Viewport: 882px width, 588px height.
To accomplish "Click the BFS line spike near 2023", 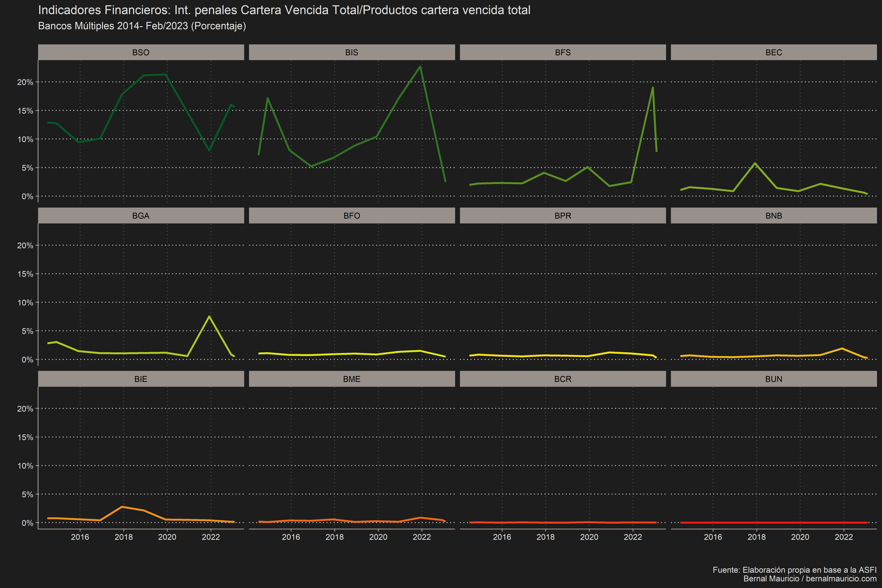I will point(653,88).
